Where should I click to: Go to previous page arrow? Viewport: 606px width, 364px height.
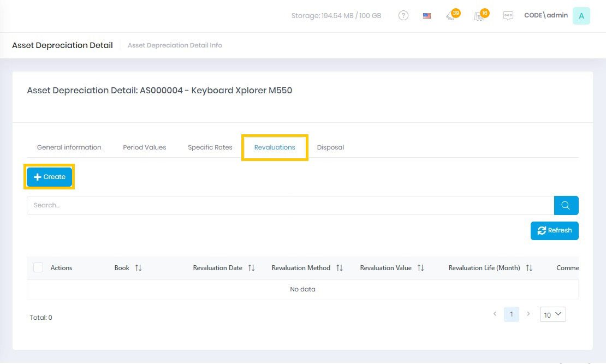click(x=495, y=314)
